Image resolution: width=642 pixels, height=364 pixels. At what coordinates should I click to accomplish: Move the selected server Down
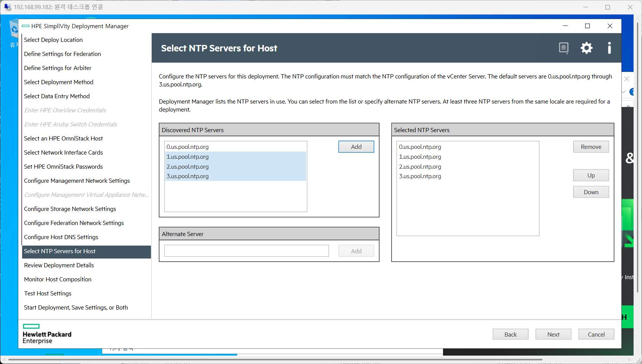pyautogui.click(x=591, y=192)
